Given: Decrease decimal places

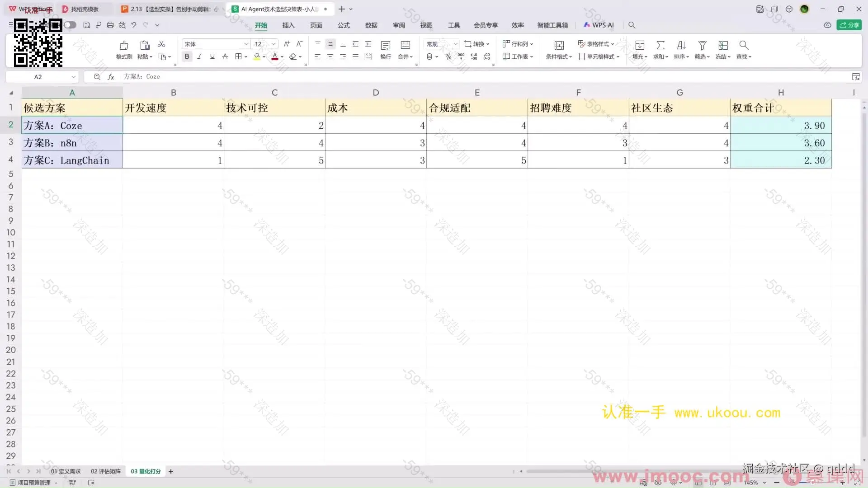Looking at the screenshot, I should 486,56.
